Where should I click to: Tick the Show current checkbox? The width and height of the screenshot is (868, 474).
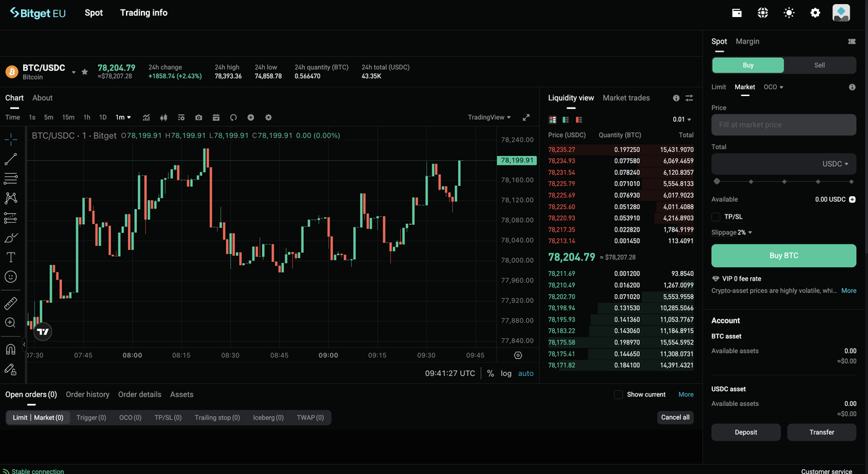pos(618,394)
